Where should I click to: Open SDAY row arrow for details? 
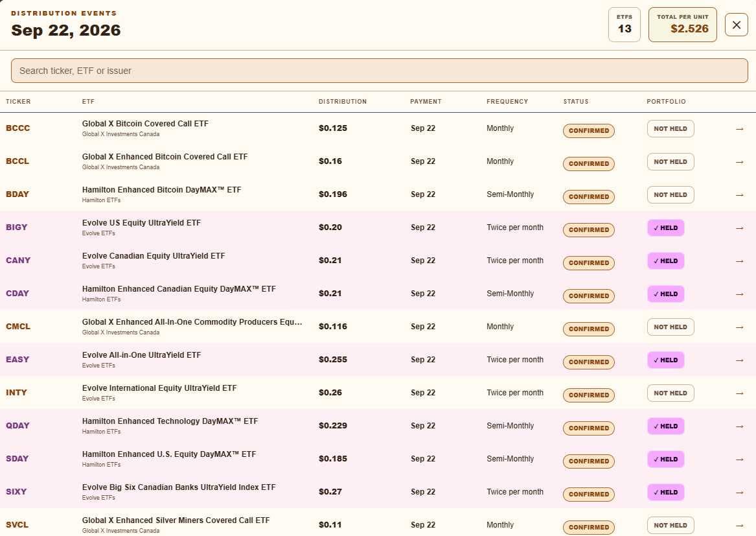(739, 460)
